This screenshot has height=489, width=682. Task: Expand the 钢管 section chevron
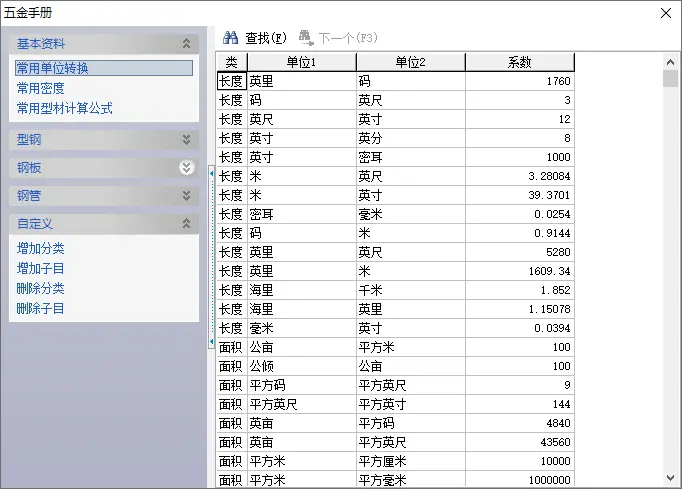tap(187, 195)
